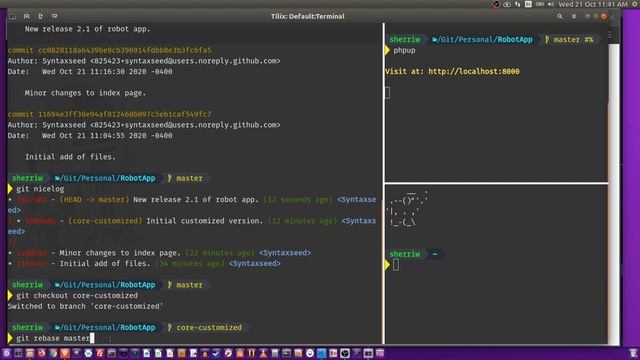This screenshot has height=360, width=640.
Task: Open the vertical dots menu of phpup terminal
Action: [x=610, y=35]
